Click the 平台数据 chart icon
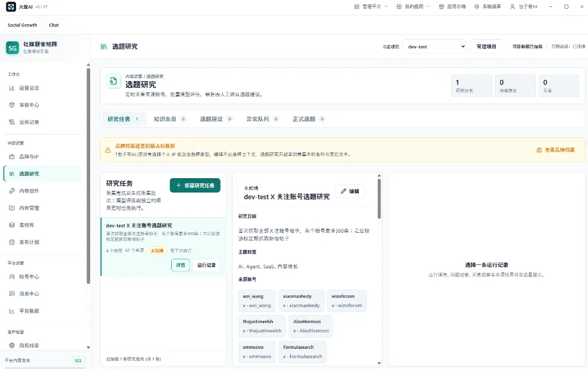This screenshot has width=588, height=369. coord(11,311)
